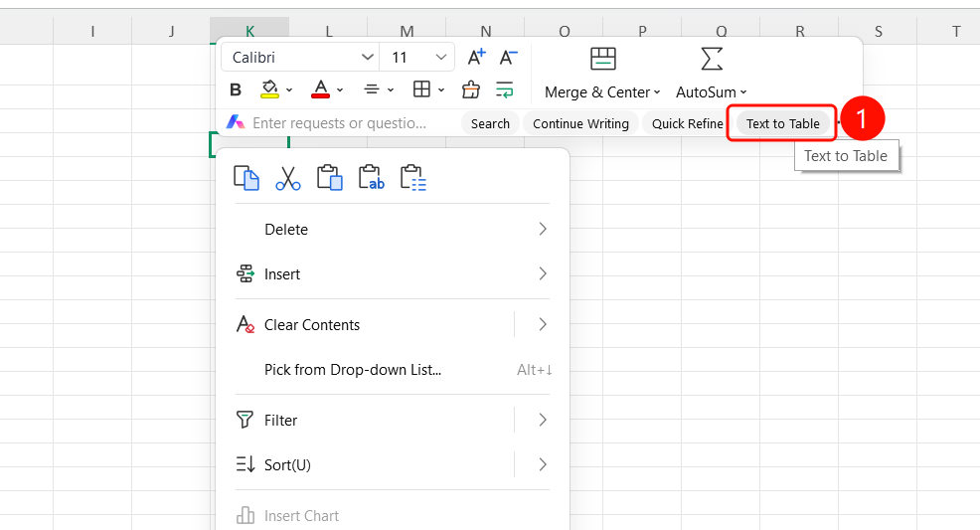Click the format painter clear icon
The height and width of the screenshot is (530, 980).
click(471, 89)
